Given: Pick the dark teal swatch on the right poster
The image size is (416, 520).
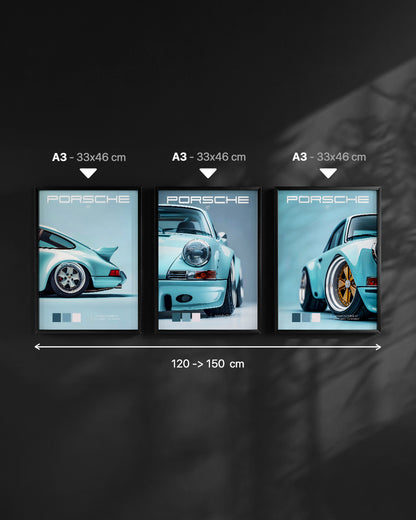Looking at the screenshot, I should [296, 317].
